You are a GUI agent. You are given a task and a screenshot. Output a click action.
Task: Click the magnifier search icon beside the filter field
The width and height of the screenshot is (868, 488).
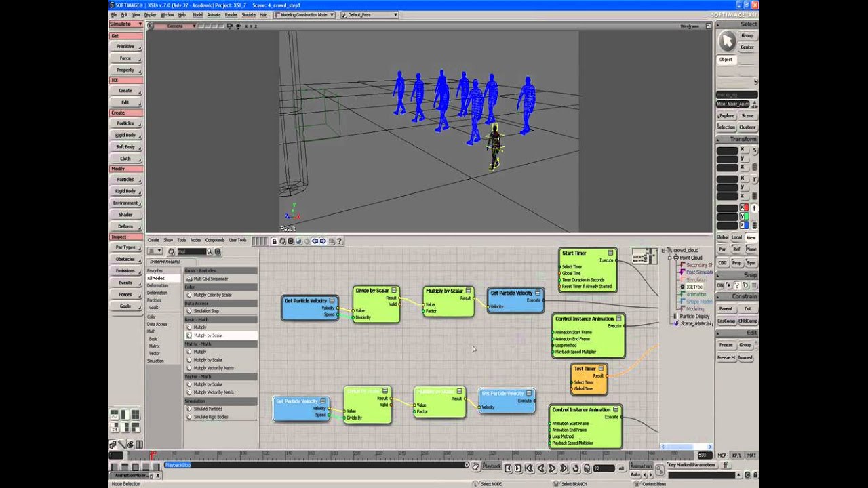pyautogui.click(x=210, y=251)
